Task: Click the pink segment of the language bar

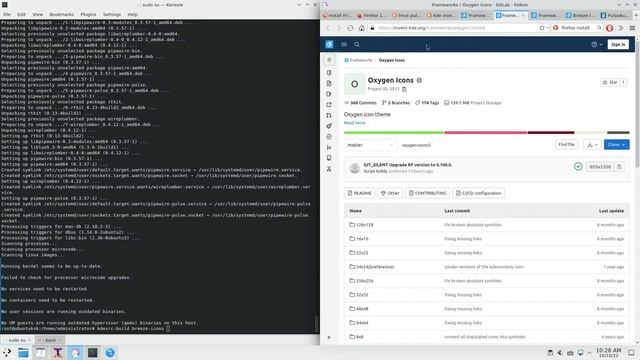Action: click(486, 132)
